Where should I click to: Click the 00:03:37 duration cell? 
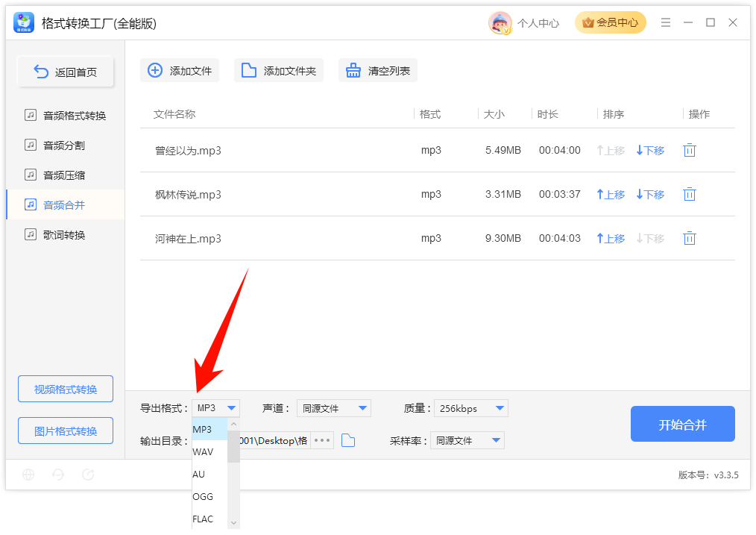[x=560, y=194]
